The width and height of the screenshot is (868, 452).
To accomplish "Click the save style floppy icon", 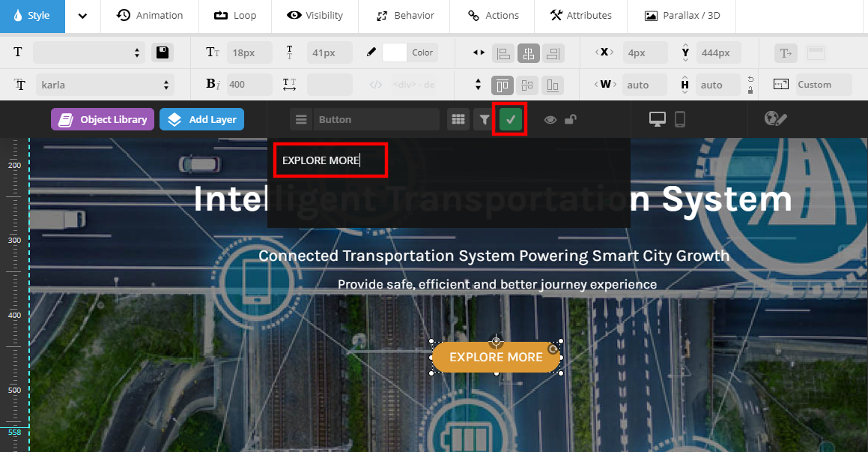I will click(x=163, y=52).
